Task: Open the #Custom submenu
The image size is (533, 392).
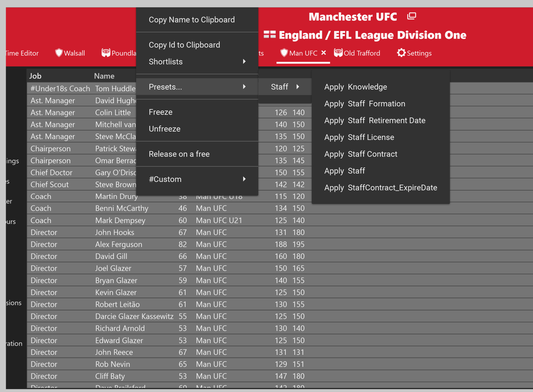Action: (197, 179)
